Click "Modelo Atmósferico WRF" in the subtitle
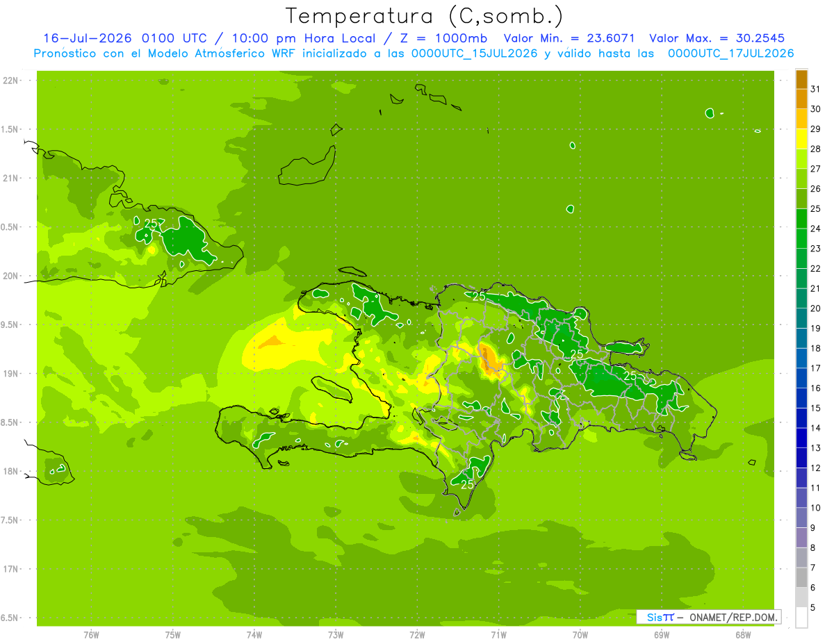 point(221,53)
